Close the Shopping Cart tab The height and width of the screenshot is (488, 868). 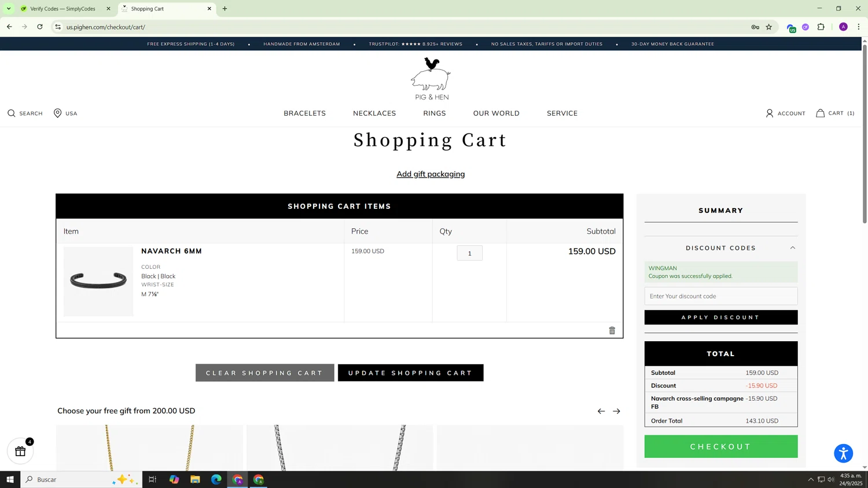[209, 9]
